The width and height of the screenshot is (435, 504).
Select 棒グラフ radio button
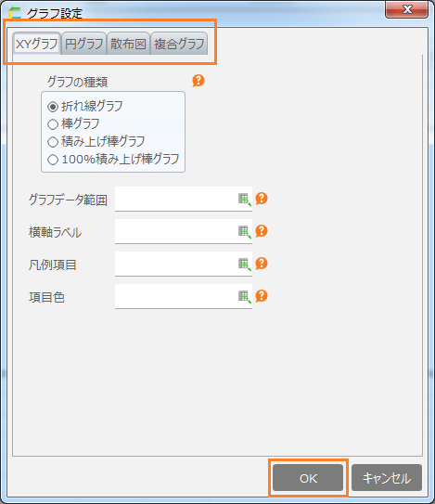(x=53, y=124)
